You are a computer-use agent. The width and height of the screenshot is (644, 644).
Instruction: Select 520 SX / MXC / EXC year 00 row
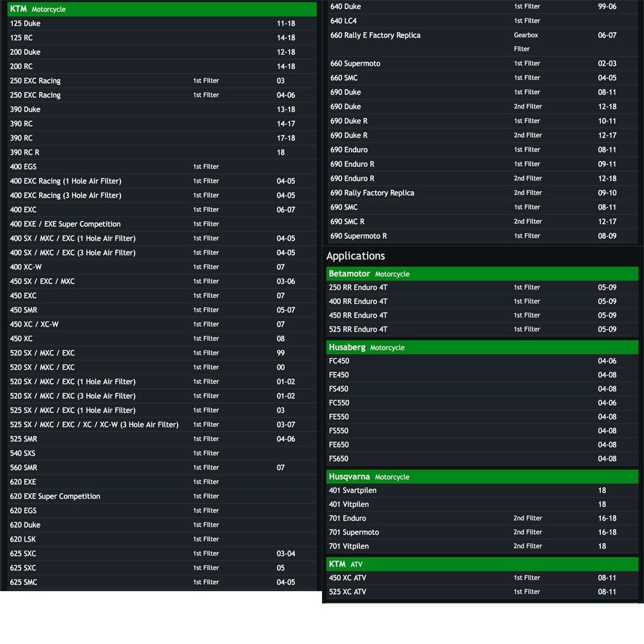click(x=162, y=368)
